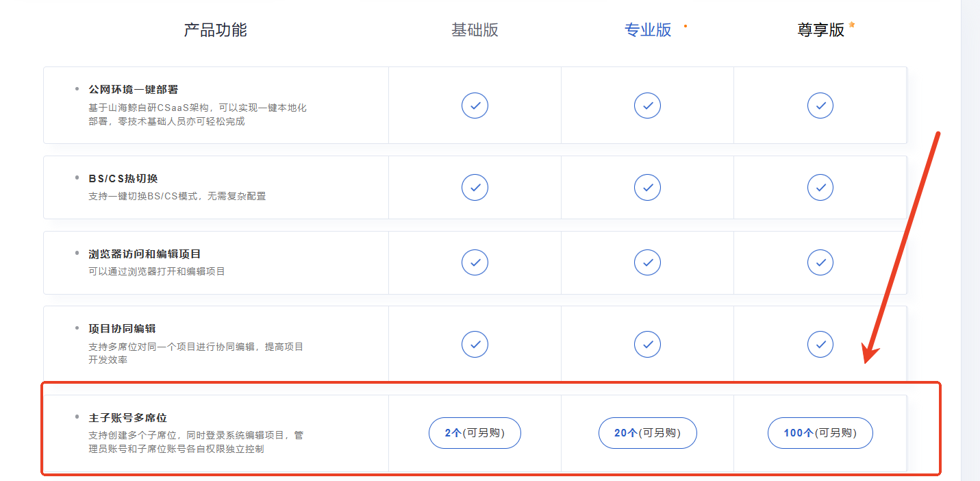Screen dimensions: 980x481
Task: Switch to the 尊享版 column header
Action: click(x=821, y=30)
